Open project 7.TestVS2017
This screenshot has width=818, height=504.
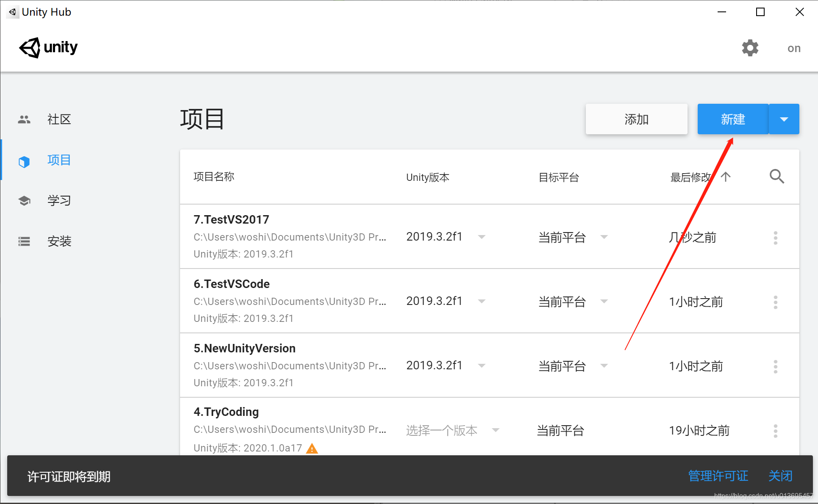click(x=231, y=219)
